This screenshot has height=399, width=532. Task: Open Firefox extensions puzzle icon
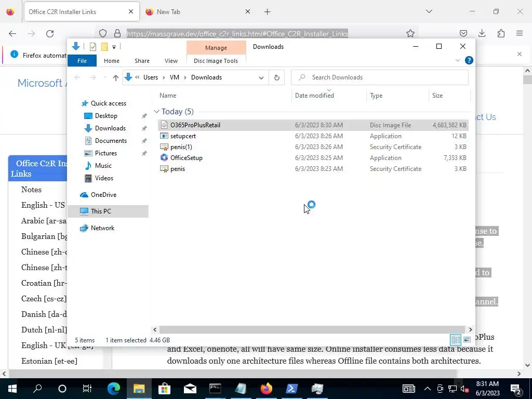tap(501, 33)
